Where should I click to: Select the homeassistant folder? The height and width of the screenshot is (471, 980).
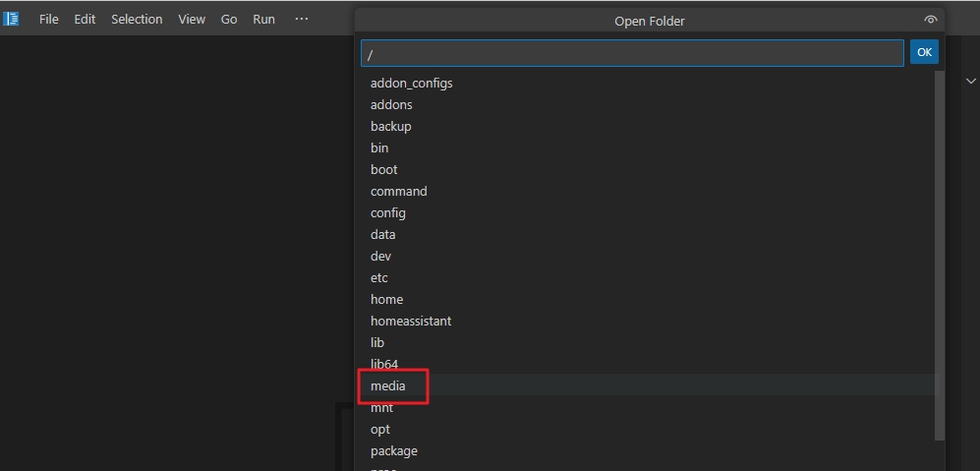(x=411, y=322)
